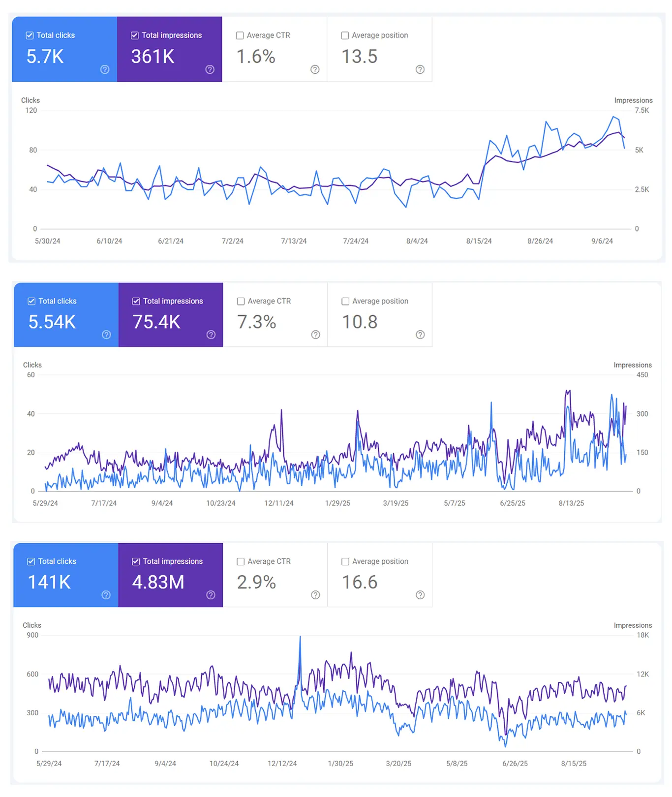Viewport: 672px width, 797px height.
Task: Open help icon on 4.83M Total impressions card
Action: (x=211, y=595)
